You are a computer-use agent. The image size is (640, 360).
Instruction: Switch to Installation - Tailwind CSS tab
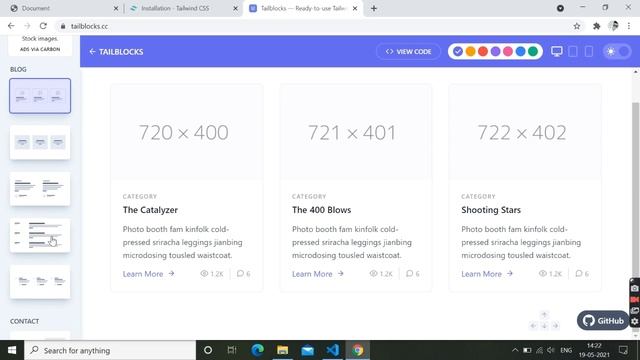coord(182,8)
